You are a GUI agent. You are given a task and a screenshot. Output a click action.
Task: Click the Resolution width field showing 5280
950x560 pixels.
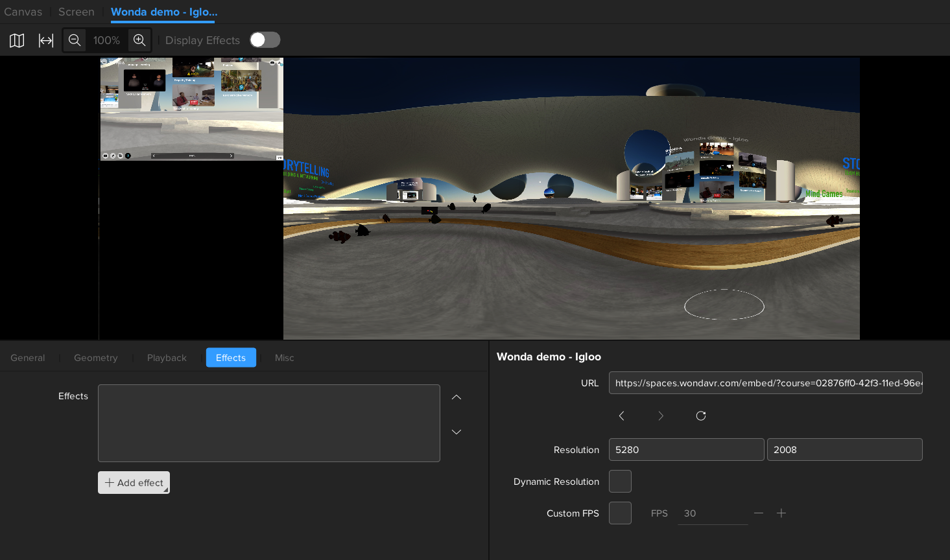pos(686,450)
